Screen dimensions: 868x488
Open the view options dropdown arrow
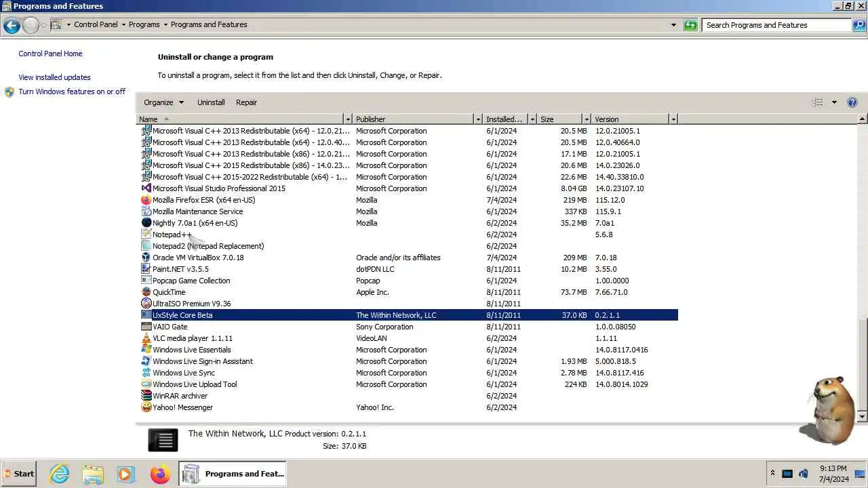pyautogui.click(x=834, y=102)
